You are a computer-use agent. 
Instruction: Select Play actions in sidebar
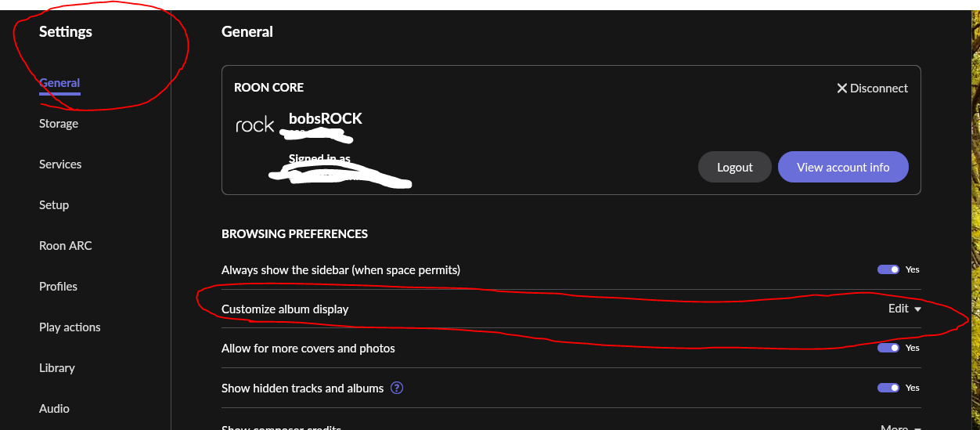click(70, 327)
